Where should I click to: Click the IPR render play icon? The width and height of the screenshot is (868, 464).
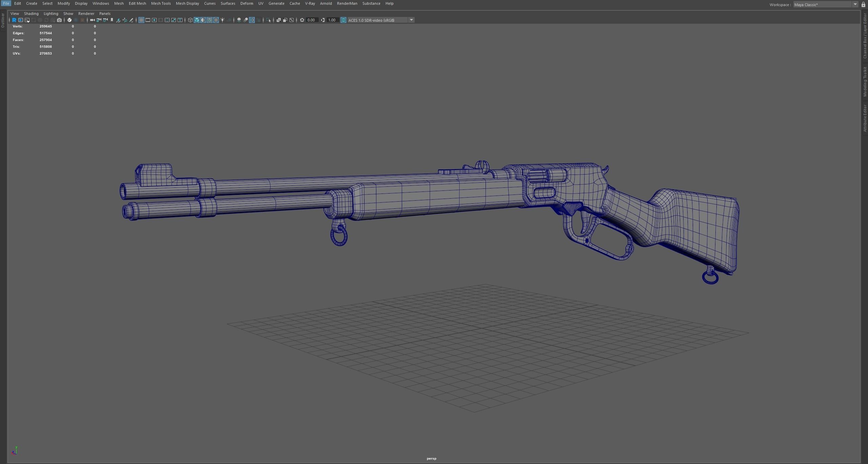pyautogui.click(x=21, y=20)
